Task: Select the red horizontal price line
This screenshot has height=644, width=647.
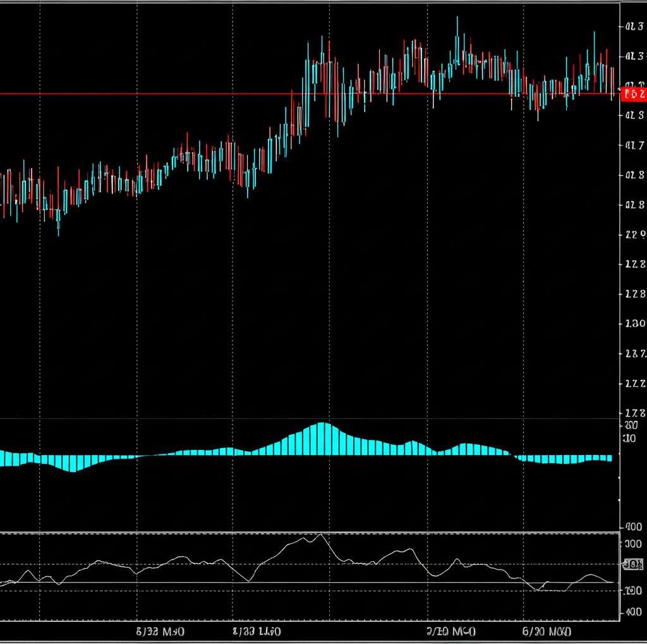Action: click(x=190, y=94)
